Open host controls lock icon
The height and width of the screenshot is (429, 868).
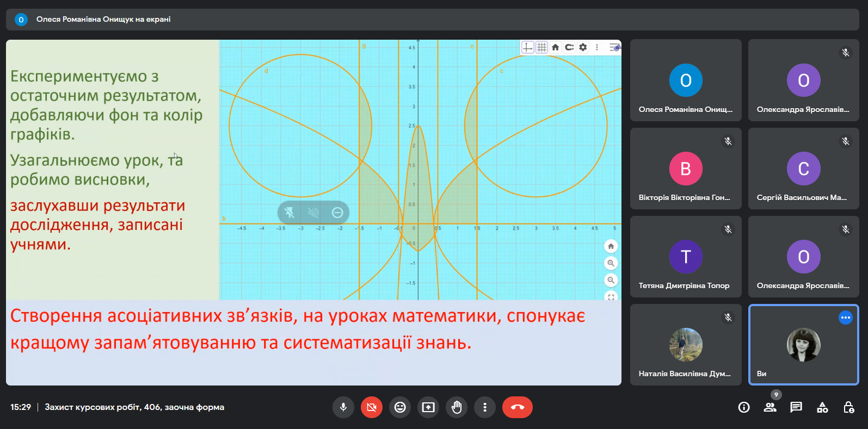pyautogui.click(x=848, y=407)
